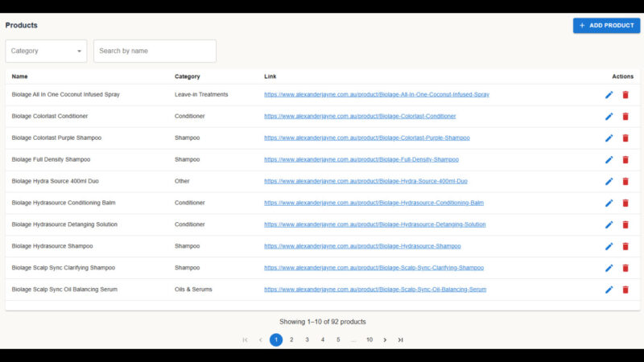Viewport: 644px width, 362px height.
Task: Delete Biolage Hydrasource Conditioning Balm
Action: click(625, 204)
